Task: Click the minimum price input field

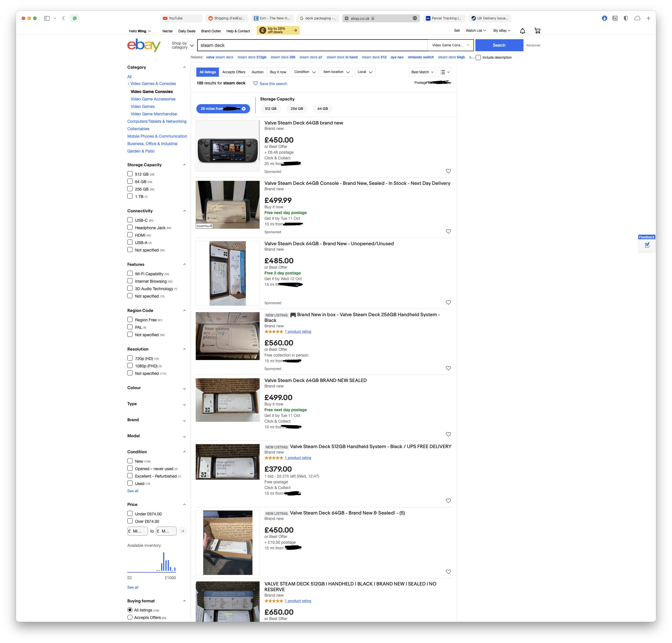Action: tap(137, 531)
